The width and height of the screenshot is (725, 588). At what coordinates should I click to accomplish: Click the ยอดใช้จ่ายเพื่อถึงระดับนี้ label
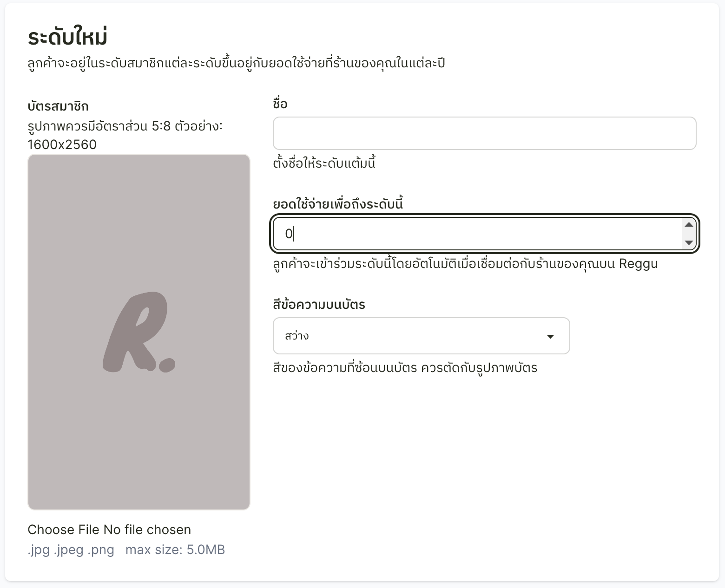(338, 204)
